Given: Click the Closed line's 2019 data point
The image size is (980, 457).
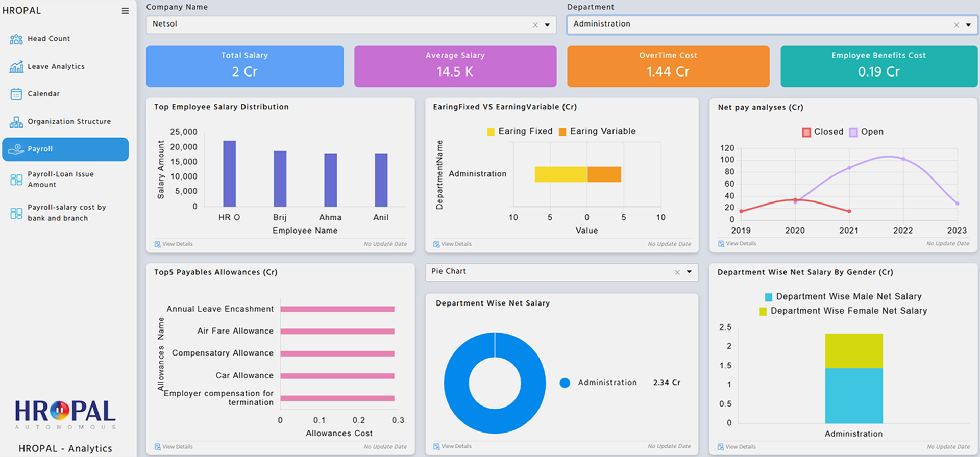Looking at the screenshot, I should pos(741,211).
